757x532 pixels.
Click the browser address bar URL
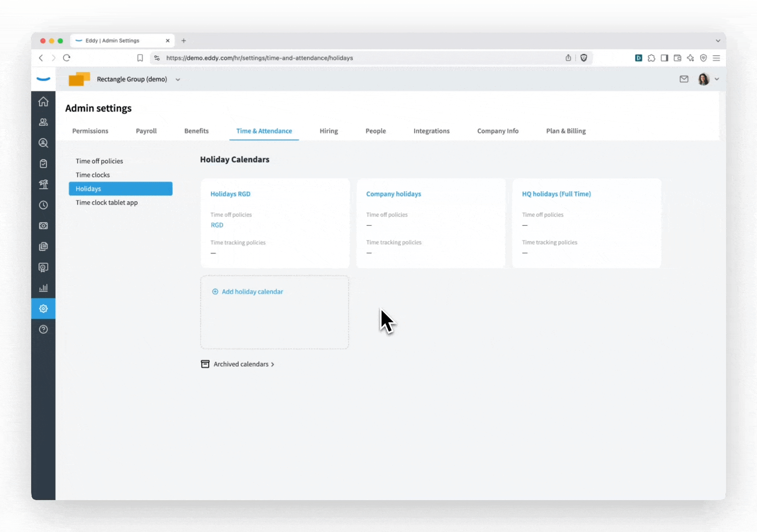[259, 58]
